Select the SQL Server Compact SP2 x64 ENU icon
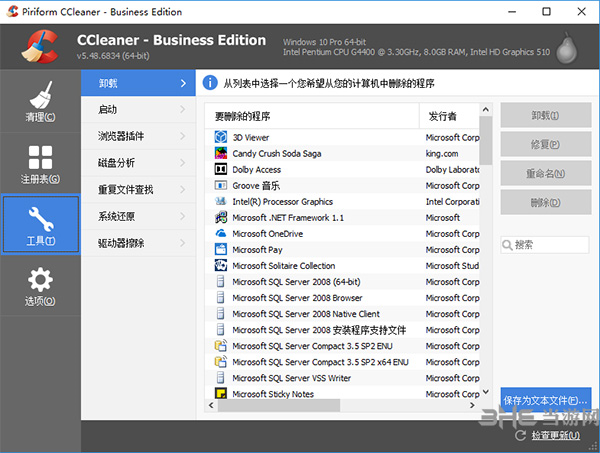Screen dimensions: 600x453 click(x=221, y=362)
